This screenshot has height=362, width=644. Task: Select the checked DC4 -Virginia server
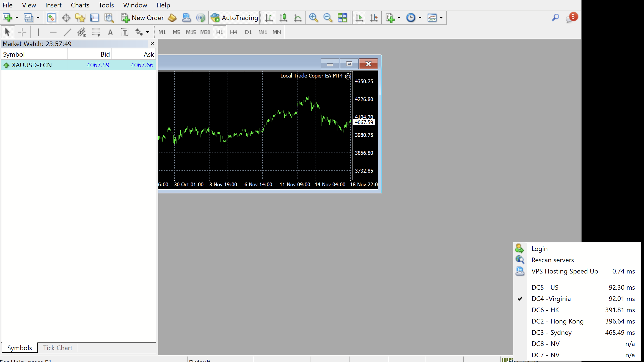point(551,299)
